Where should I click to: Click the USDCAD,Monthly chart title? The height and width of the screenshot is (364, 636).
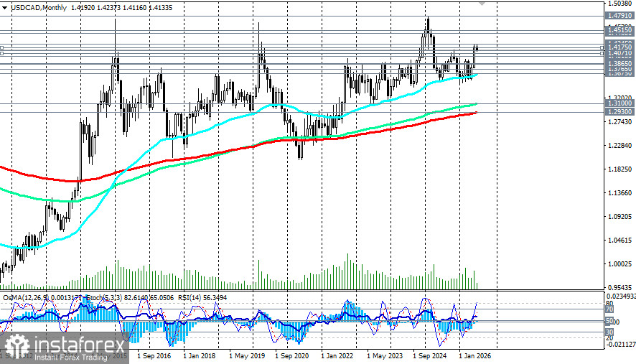pyautogui.click(x=39, y=8)
